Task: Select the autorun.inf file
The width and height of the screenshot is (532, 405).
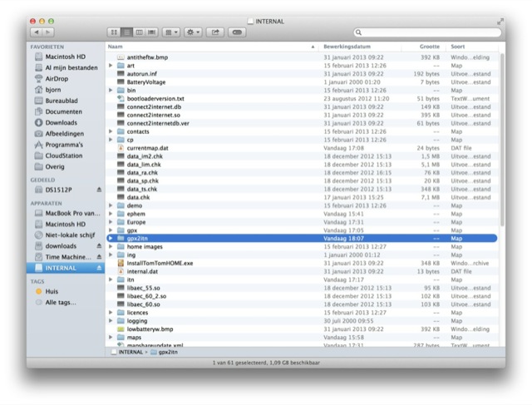Action: tap(301, 74)
